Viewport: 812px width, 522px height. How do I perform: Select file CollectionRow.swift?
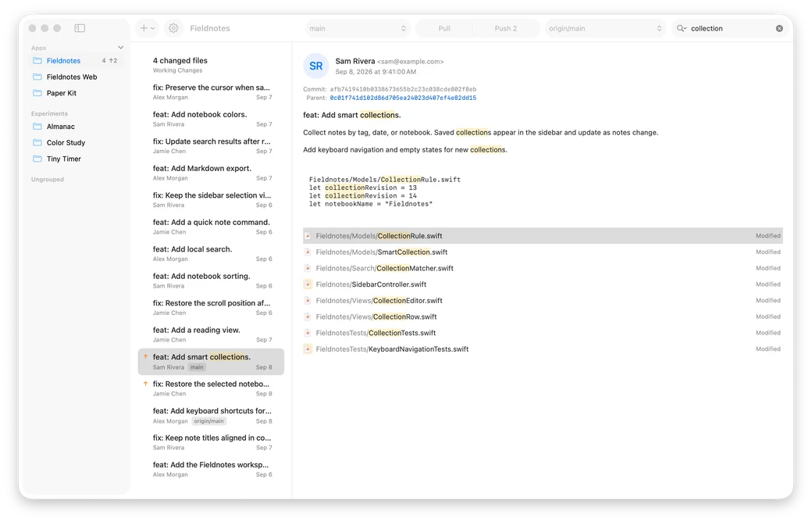[543, 316]
